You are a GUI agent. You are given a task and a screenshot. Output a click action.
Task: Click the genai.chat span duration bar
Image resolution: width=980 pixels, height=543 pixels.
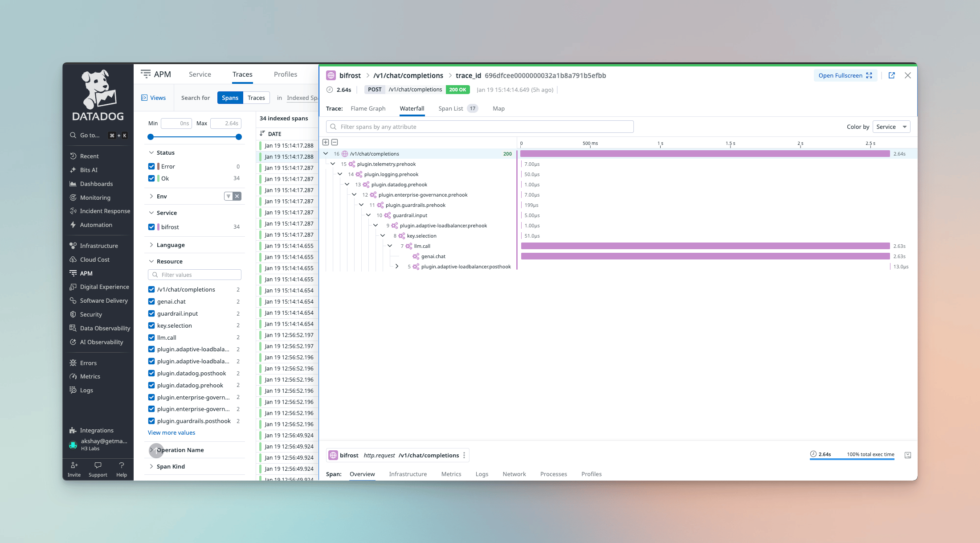[705, 256]
